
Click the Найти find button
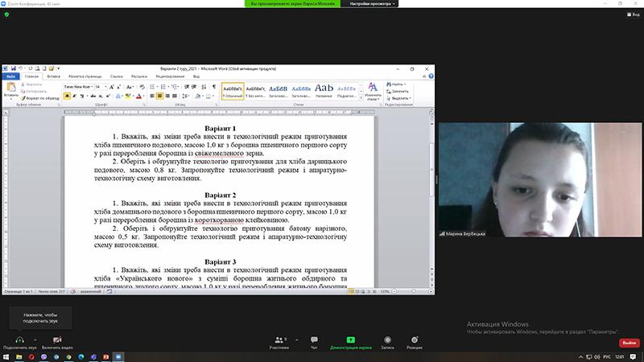[398, 84]
